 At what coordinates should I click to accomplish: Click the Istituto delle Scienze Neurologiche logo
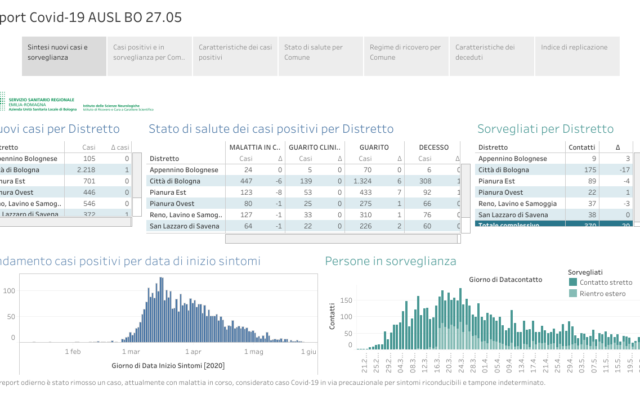tap(118, 107)
